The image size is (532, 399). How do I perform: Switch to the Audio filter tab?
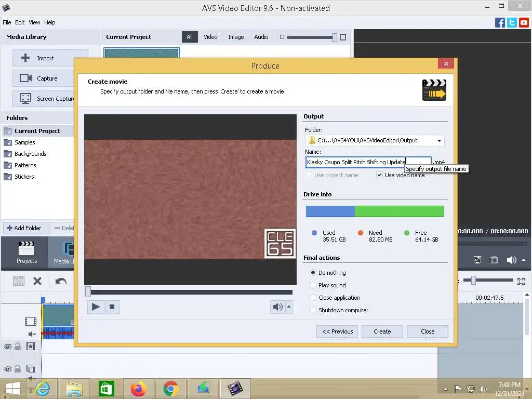261,37
